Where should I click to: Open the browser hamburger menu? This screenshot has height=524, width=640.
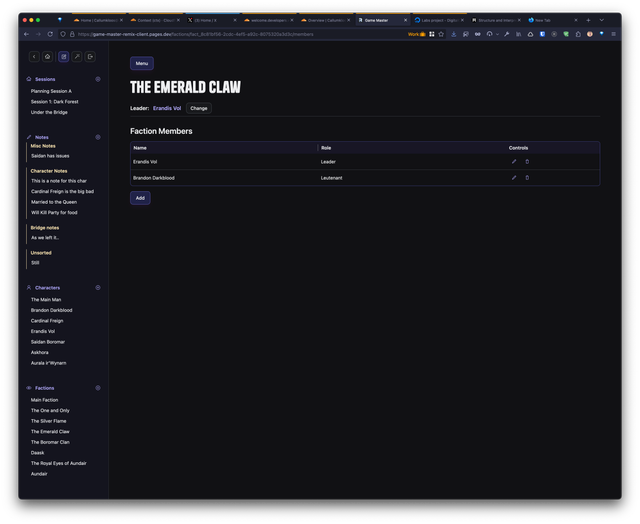coord(613,34)
